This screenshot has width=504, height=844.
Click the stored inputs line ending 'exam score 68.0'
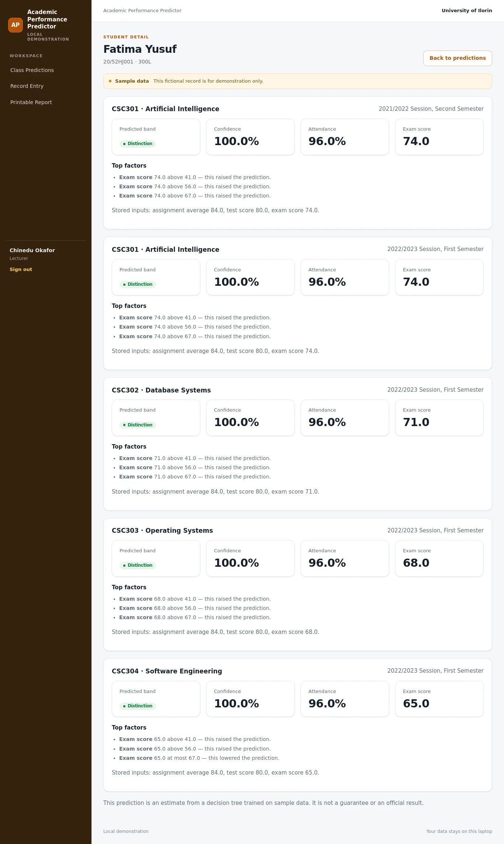coord(215,632)
